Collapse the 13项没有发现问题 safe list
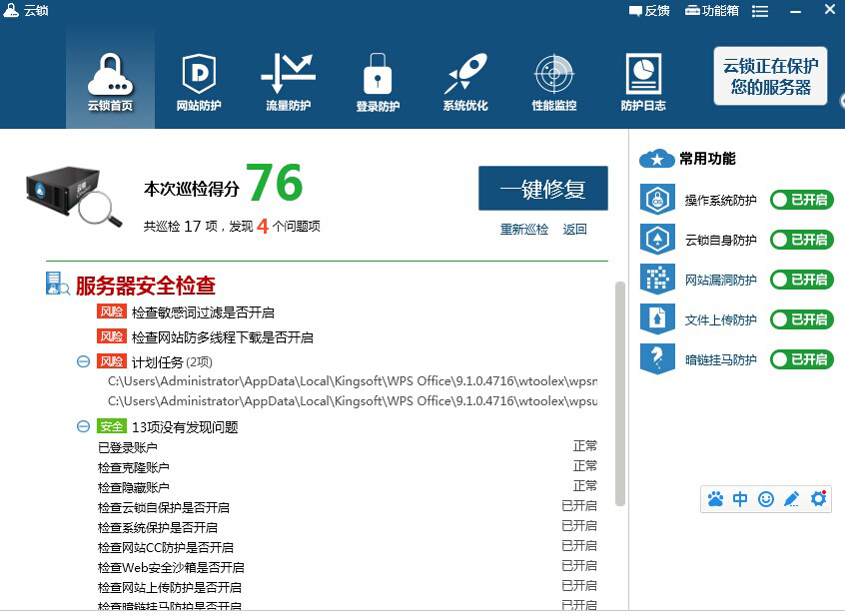Screen dimensions: 845x616 84,426
